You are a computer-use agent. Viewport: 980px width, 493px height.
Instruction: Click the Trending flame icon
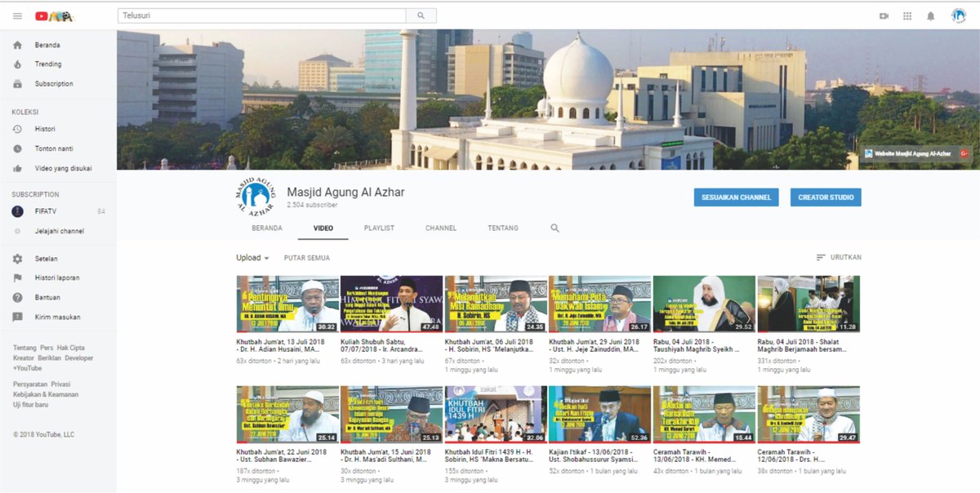17,64
